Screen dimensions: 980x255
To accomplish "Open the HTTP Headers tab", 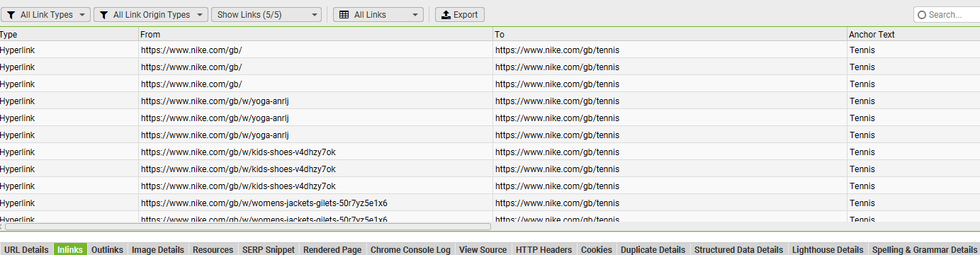I will 543,249.
